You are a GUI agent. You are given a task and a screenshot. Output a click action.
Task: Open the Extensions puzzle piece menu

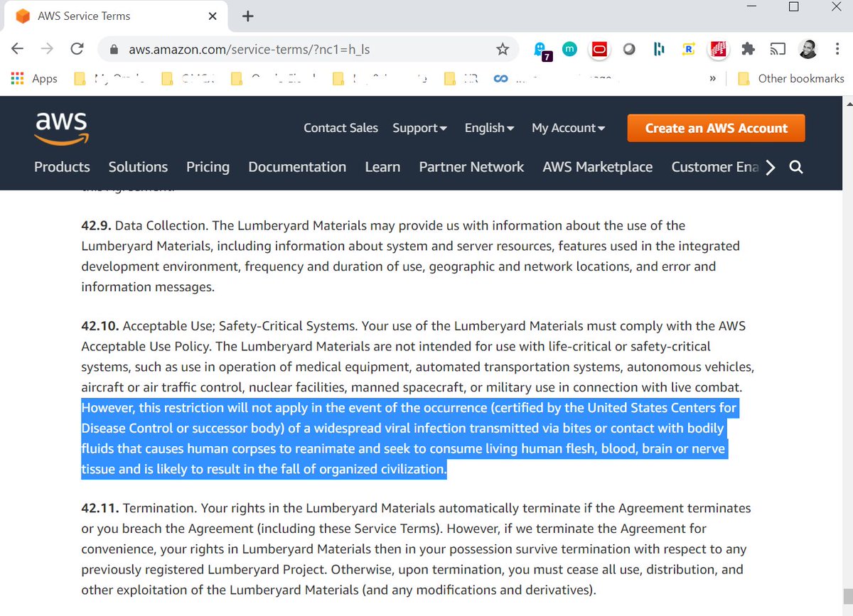coord(748,49)
